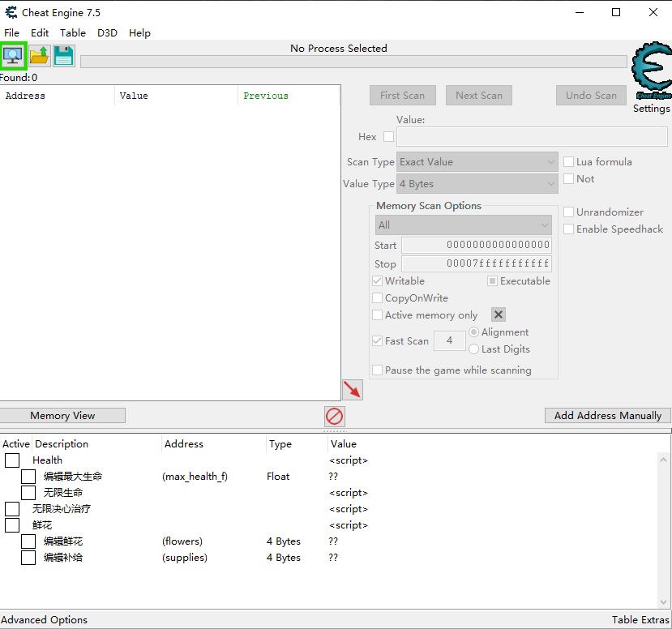
Task: Enable the Hex checkbox
Action: coord(389,137)
